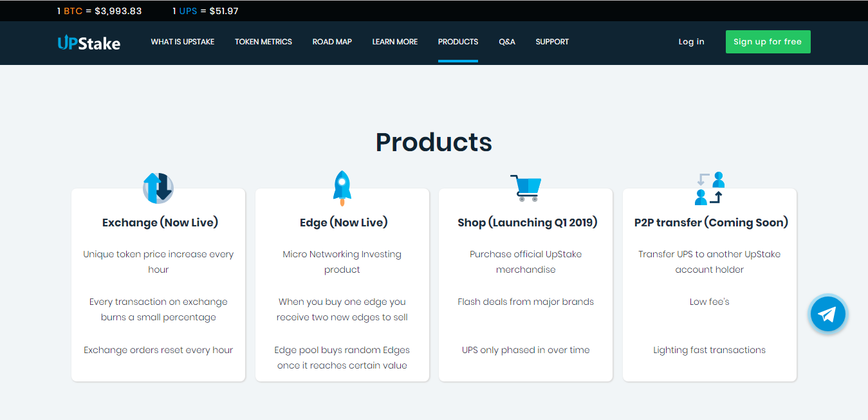Go to the Support page
This screenshot has height=420, width=868.
point(552,42)
